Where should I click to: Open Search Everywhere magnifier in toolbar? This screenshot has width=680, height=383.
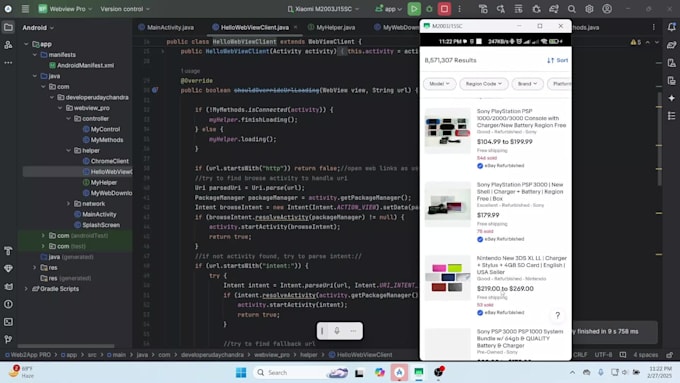[x=572, y=9]
